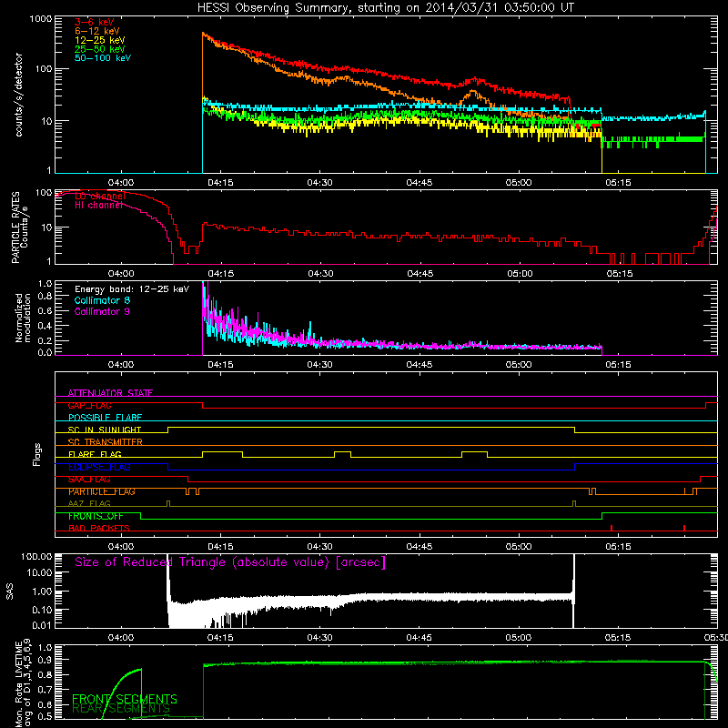Click the FLARE_FLAG raised pulse after 04:30
Screen dimensions: 728x728
pyautogui.click(x=343, y=454)
